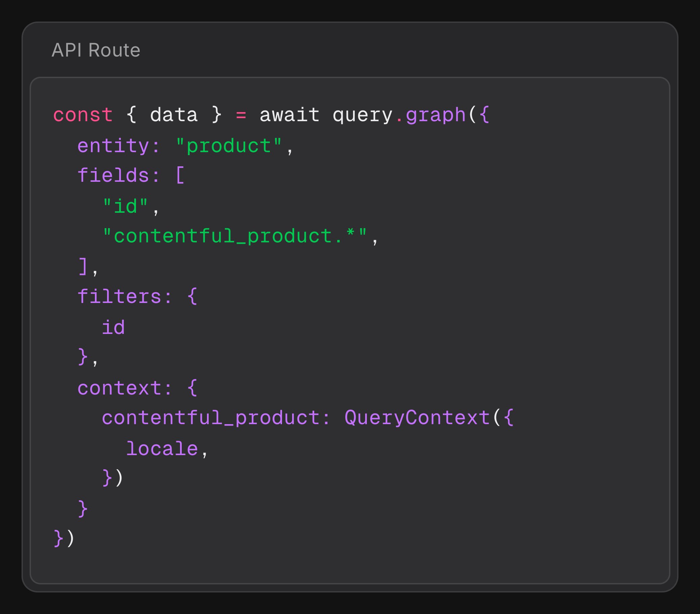
Task: Click the 'filters:' property key
Action: [125, 297]
